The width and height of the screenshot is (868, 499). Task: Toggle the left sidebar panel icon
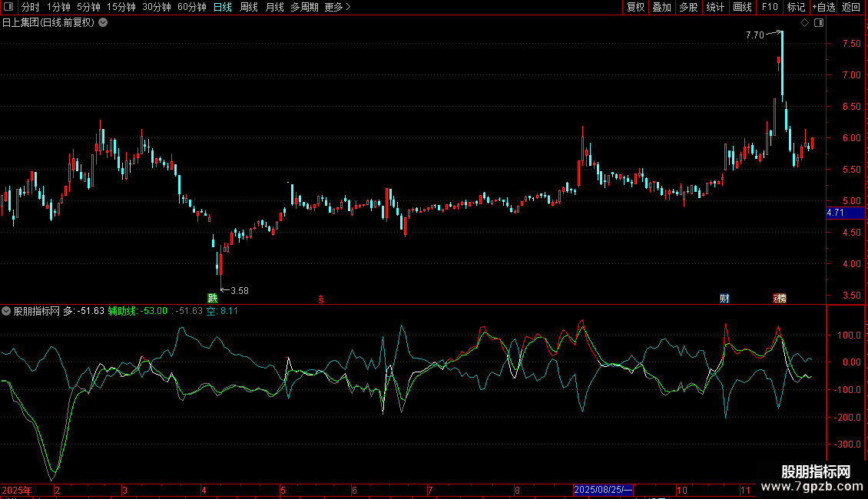pyautogui.click(x=8, y=7)
